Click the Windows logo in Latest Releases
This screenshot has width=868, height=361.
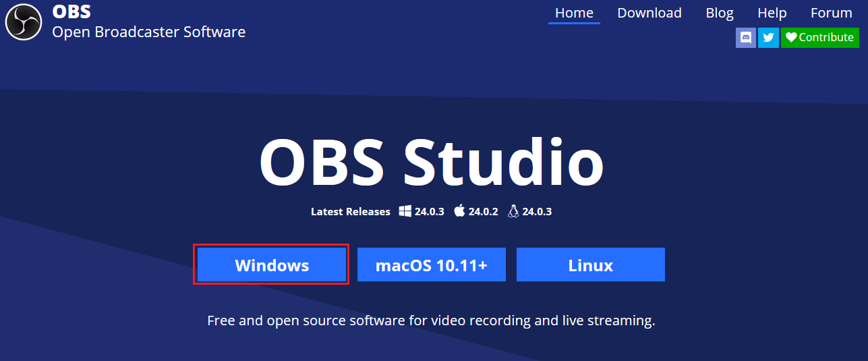tap(405, 211)
